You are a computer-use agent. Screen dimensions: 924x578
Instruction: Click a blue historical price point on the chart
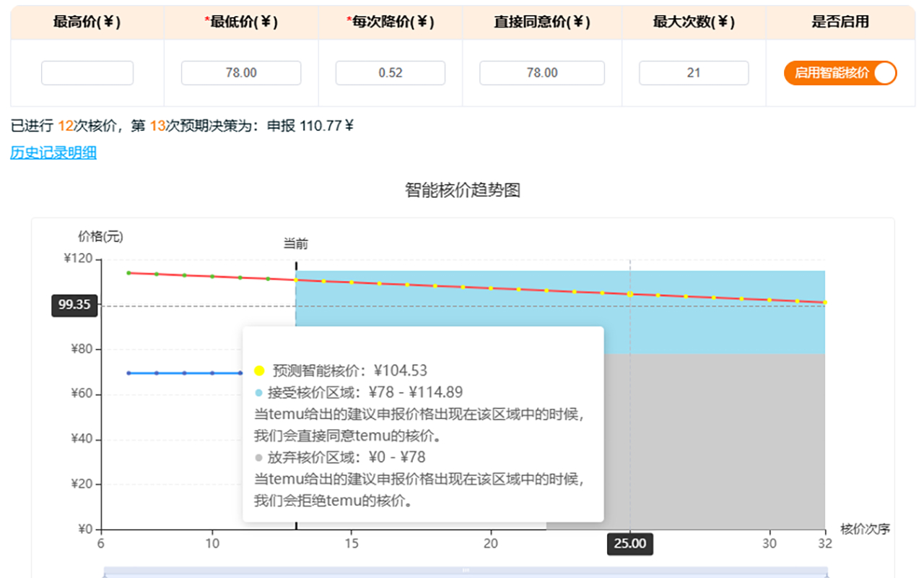[156, 372]
